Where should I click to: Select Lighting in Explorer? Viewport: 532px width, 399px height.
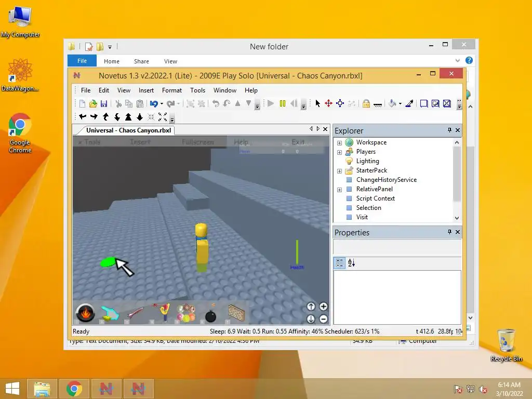coord(367,161)
